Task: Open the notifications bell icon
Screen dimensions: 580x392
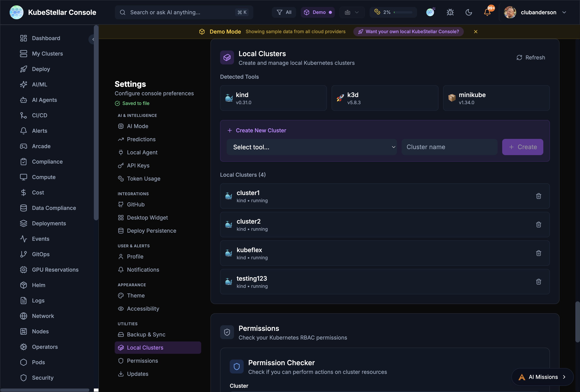Action: (487, 12)
